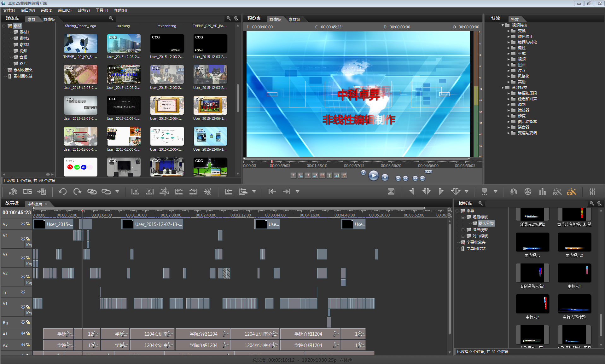Click the FX effects icon in toolbar
Image resolution: width=605 pixels, height=364 pixels.
[x=13, y=192]
